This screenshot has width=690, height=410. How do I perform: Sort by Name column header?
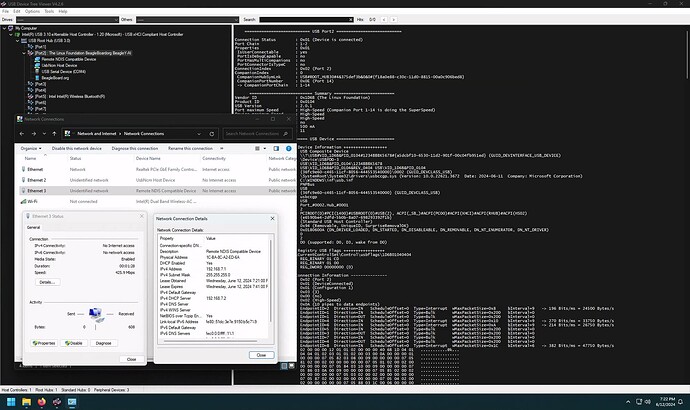tap(30, 158)
